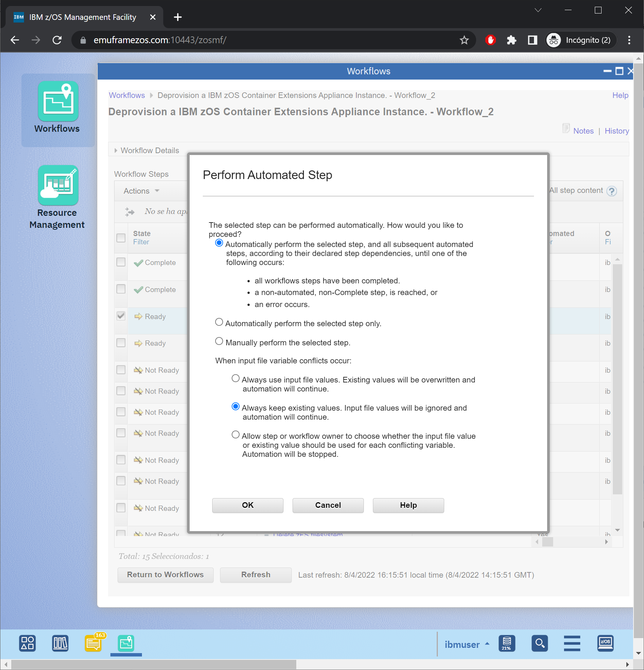Uncheck the selected Ready step checkbox
The width and height of the screenshot is (644, 670).
coord(121,316)
